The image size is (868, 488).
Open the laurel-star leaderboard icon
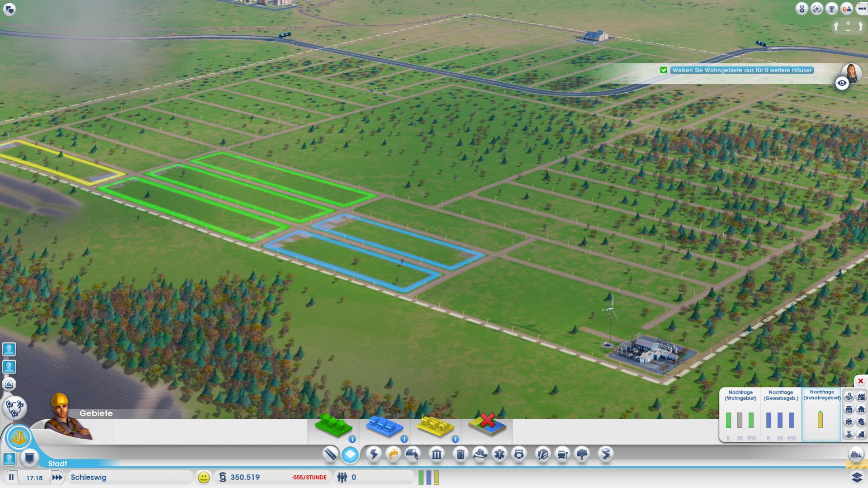pos(817,9)
